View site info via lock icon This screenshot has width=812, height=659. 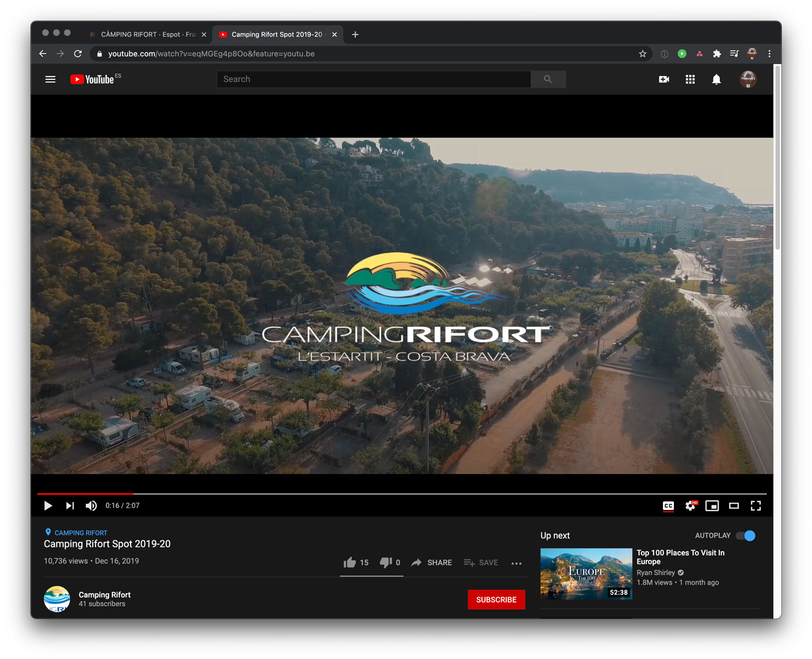pyautogui.click(x=99, y=54)
